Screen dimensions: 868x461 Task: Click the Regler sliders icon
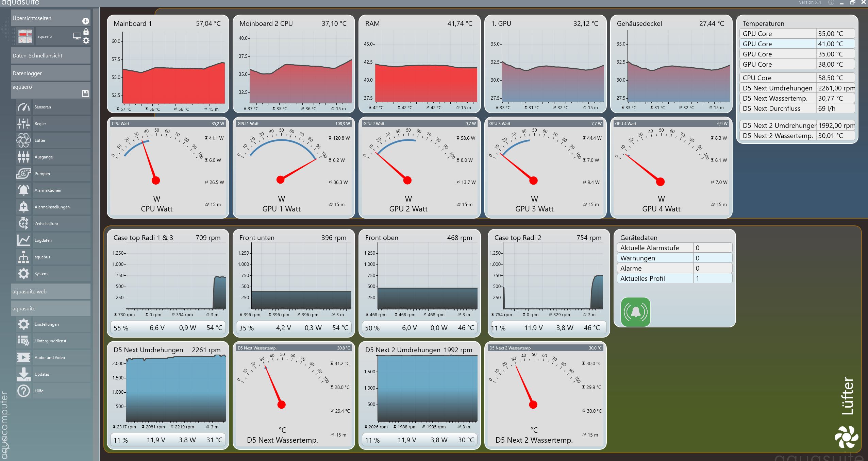(x=23, y=124)
